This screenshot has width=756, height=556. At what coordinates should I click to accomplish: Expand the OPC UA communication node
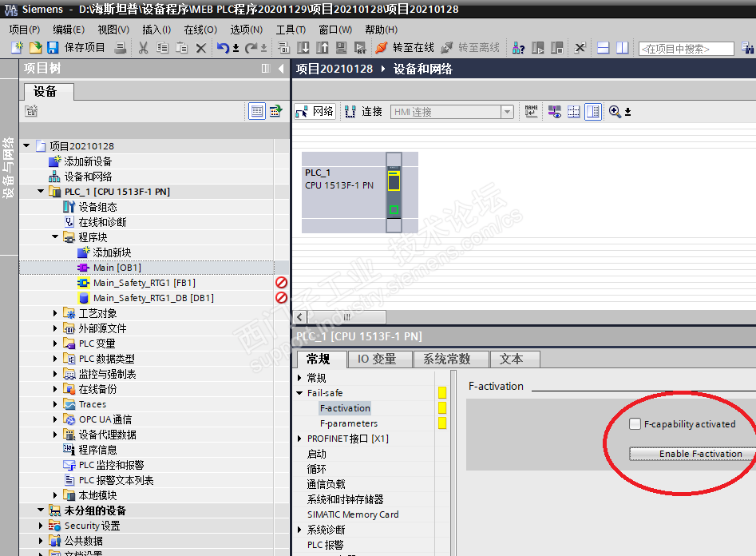55,419
